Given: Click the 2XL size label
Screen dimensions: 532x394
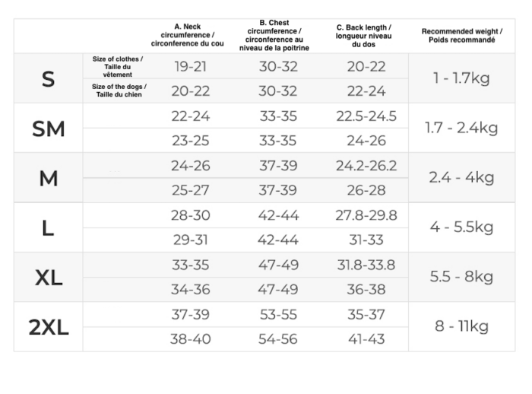Looking at the screenshot, I should click(48, 327).
